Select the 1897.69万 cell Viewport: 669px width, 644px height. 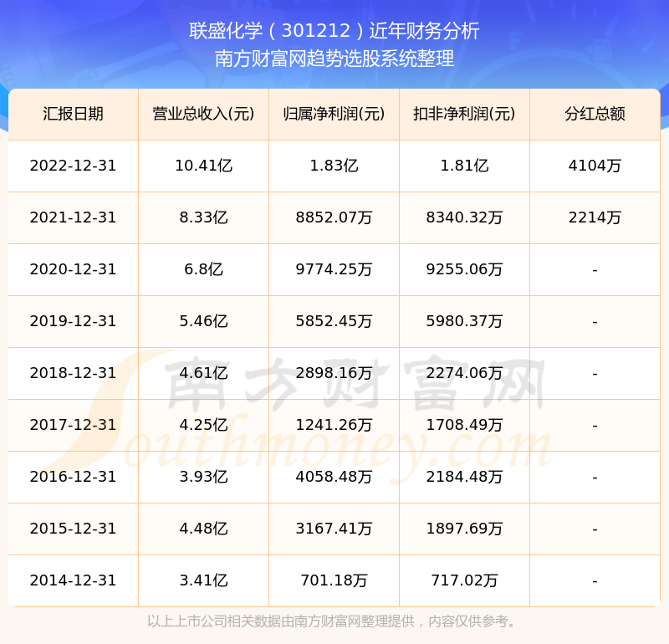pos(464,529)
